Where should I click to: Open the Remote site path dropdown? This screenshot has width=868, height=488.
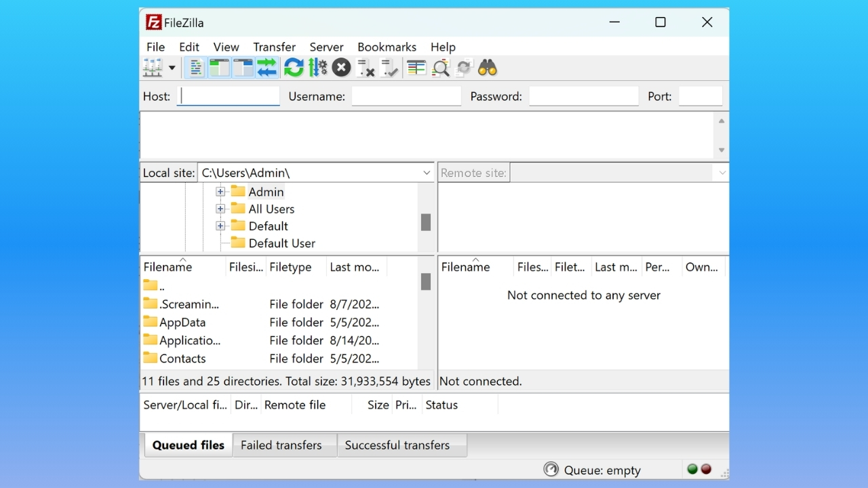pyautogui.click(x=722, y=173)
